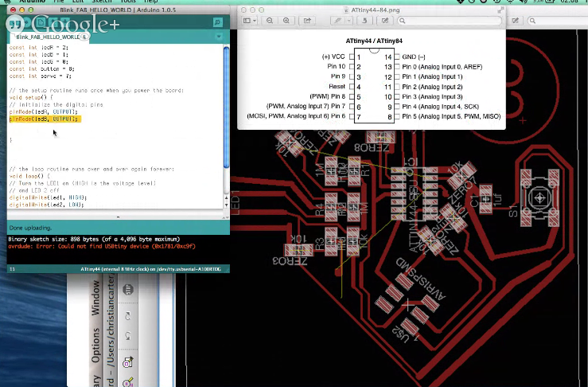
Task: Click the S1 pushbutton on the board
Action: pyautogui.click(x=539, y=197)
